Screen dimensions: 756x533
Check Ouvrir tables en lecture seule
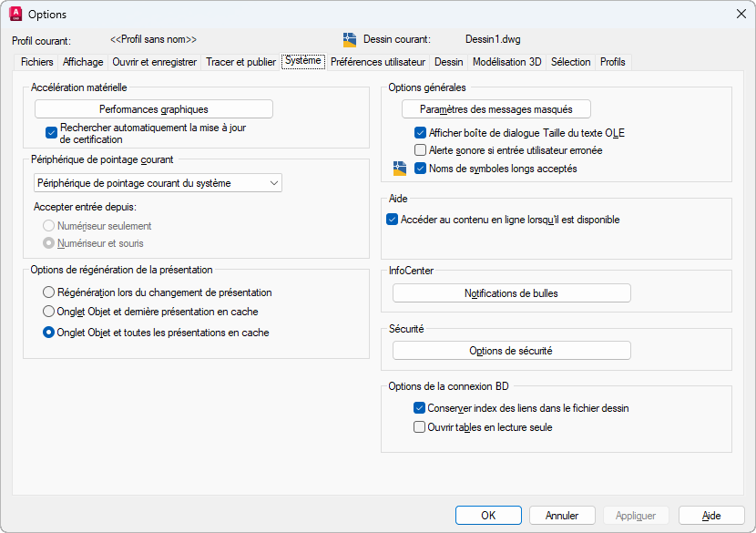click(420, 426)
